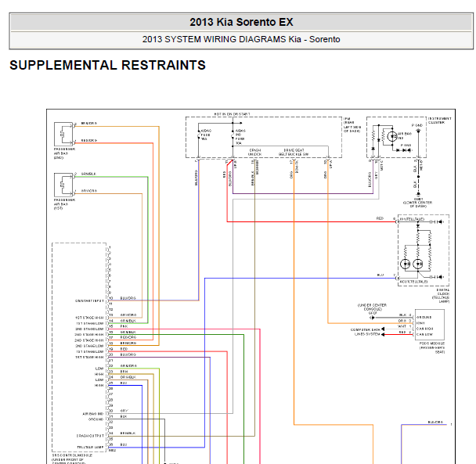Click the 'P GND' label above ground arrow

[417, 125]
